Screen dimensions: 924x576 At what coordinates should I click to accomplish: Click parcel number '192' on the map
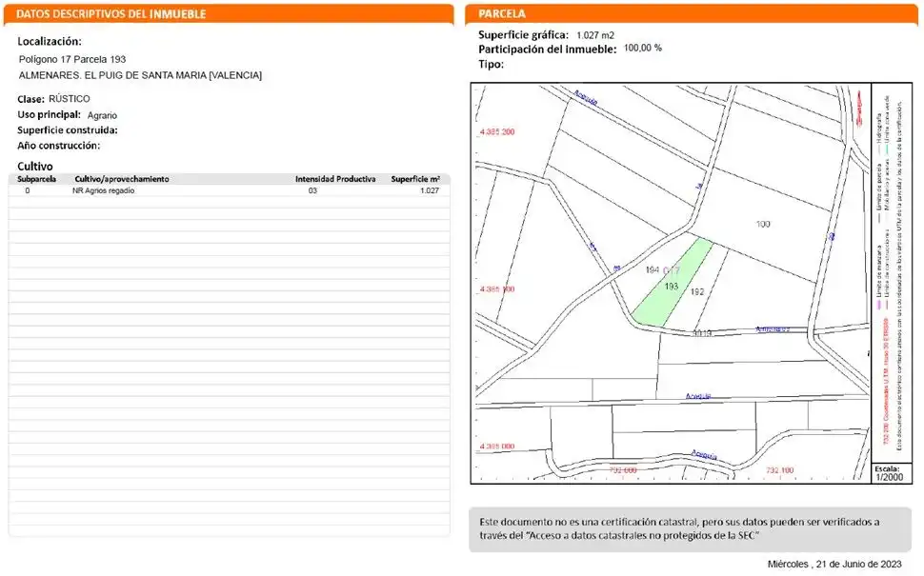(697, 291)
